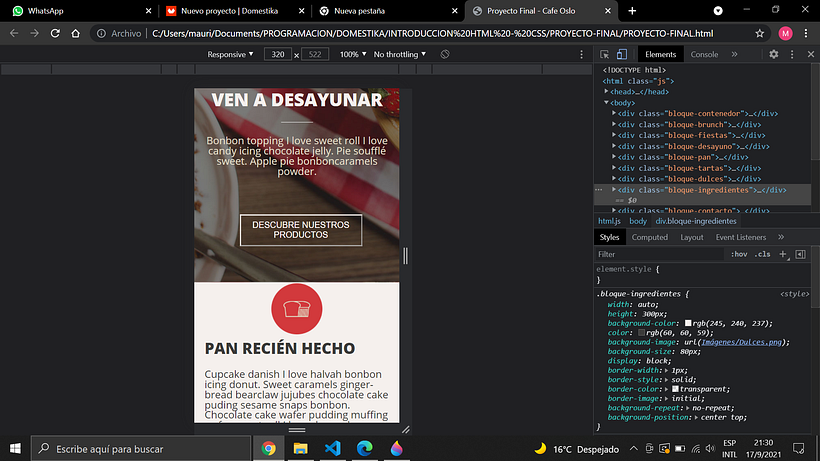Click the background-color swatch rgb(245, 240, 237)
The image size is (820, 461).
(x=688, y=324)
